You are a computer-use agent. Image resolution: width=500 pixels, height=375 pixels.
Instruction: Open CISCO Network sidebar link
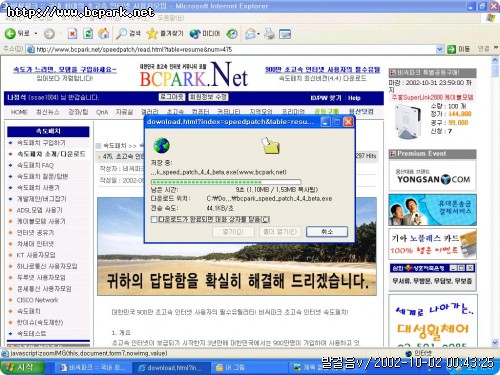click(37, 300)
